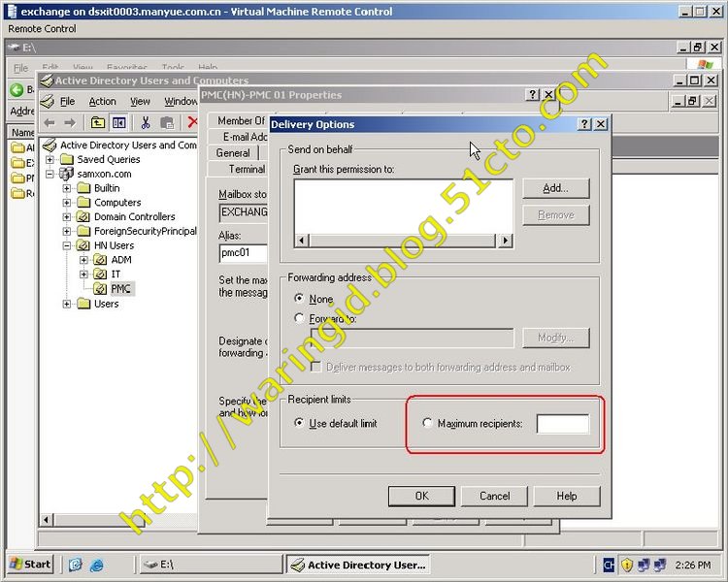Click the Add... button
728x582 pixels.
coord(555,188)
